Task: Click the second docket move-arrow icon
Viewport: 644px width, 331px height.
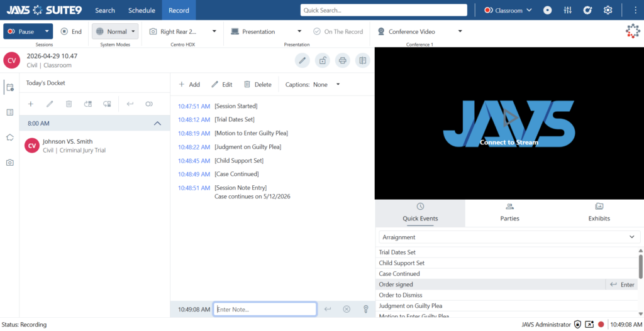Action: click(107, 104)
